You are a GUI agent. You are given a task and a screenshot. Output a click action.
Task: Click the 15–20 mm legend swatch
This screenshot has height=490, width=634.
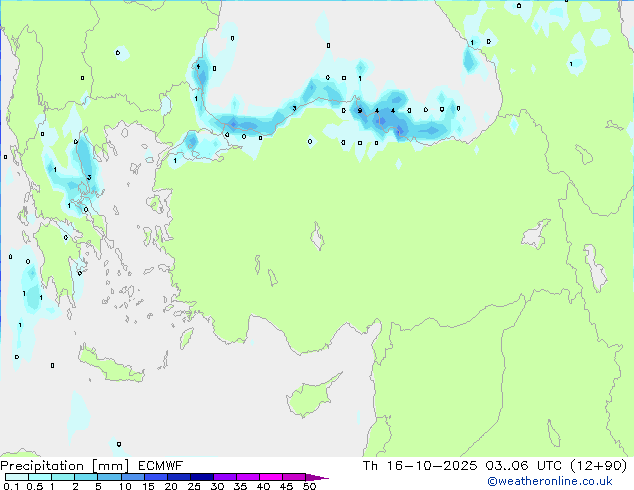click(155, 477)
